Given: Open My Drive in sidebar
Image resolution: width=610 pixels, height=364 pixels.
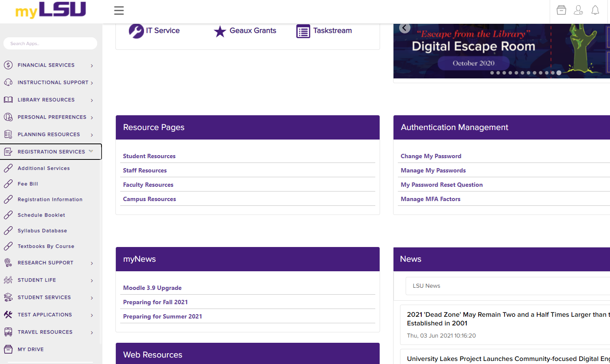Looking at the screenshot, I should point(30,349).
